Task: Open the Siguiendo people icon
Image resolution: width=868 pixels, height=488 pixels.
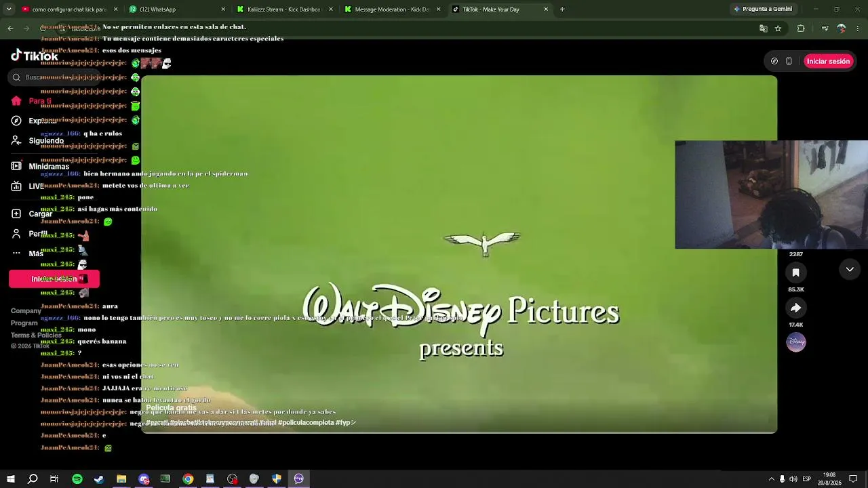Action: pos(16,140)
